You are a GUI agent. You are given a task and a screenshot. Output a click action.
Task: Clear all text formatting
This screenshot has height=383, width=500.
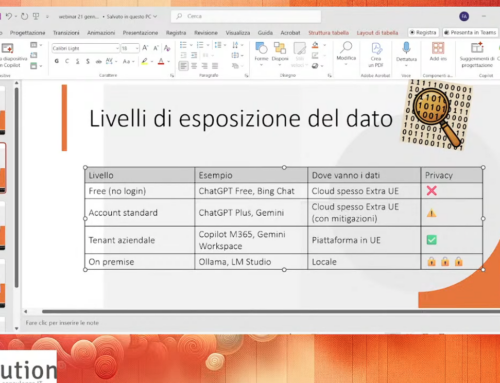coord(167,48)
